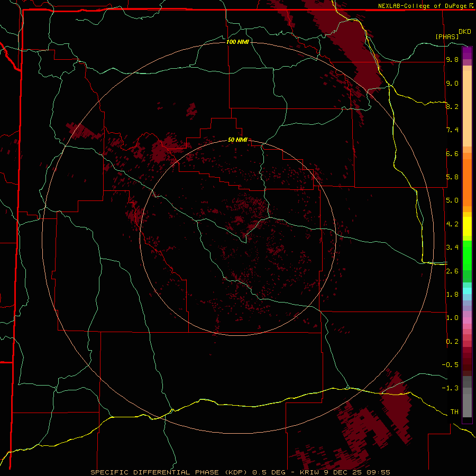Click the 50 NMI range ring label

point(237,140)
